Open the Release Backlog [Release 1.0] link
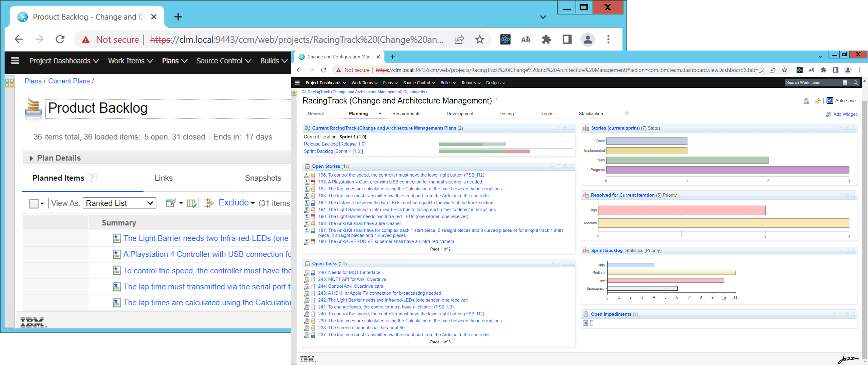868x365 pixels. [334, 144]
